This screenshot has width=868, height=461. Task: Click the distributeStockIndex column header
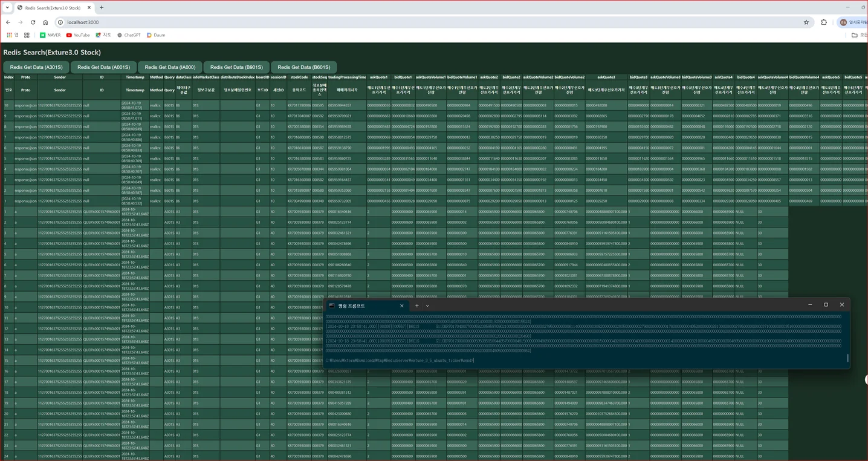click(x=238, y=77)
